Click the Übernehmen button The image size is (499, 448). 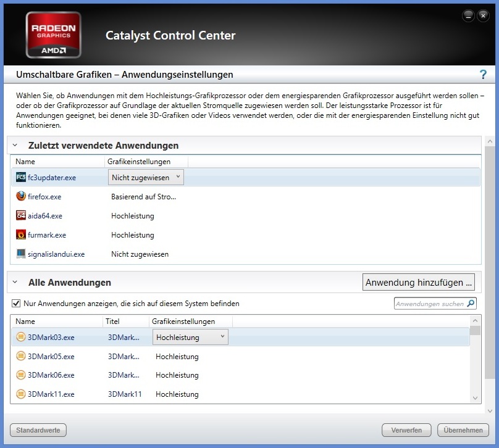[463, 430]
